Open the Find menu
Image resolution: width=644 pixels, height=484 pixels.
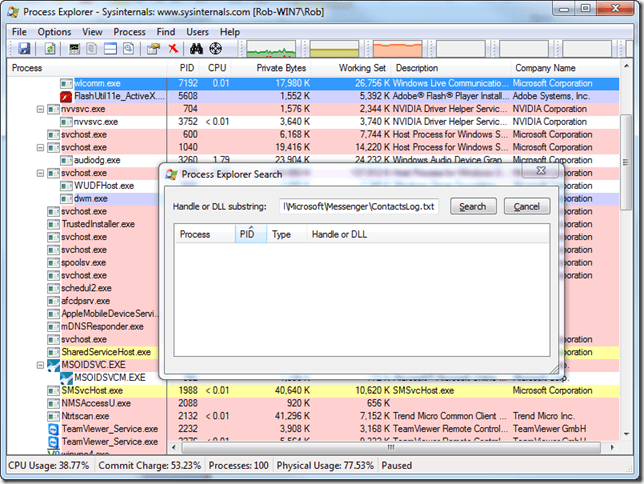pyautogui.click(x=165, y=32)
